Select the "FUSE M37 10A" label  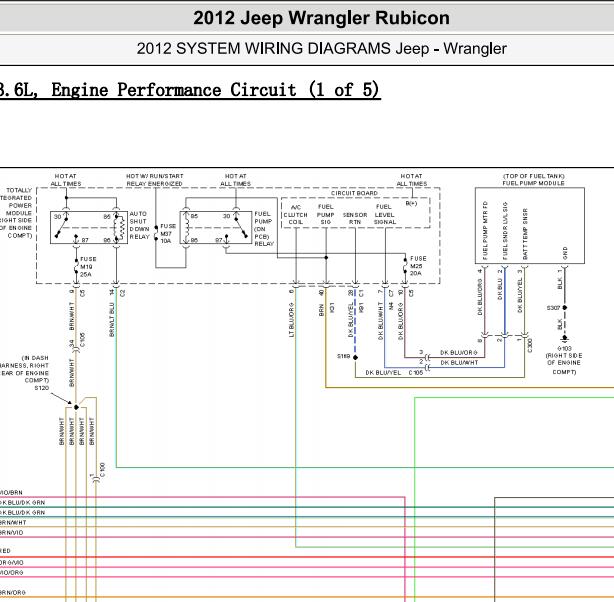tap(168, 233)
